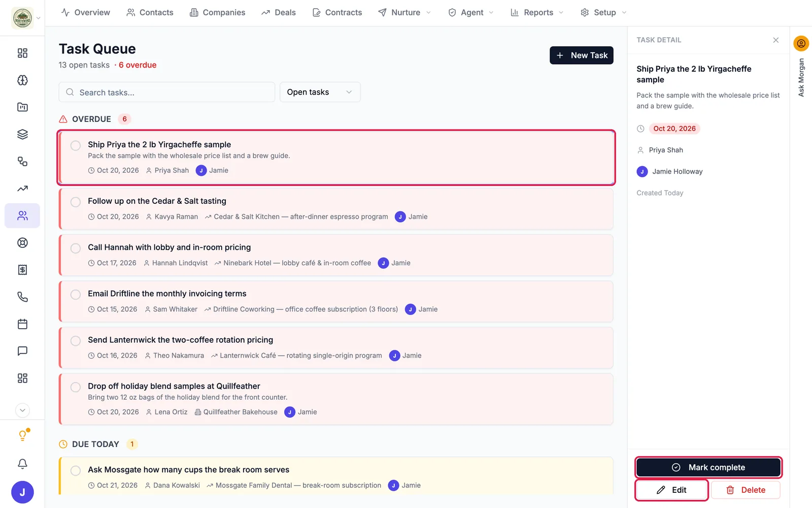The width and height of the screenshot is (812, 508).
Task: Open the chat message sidebar icon
Action: pyautogui.click(x=22, y=351)
